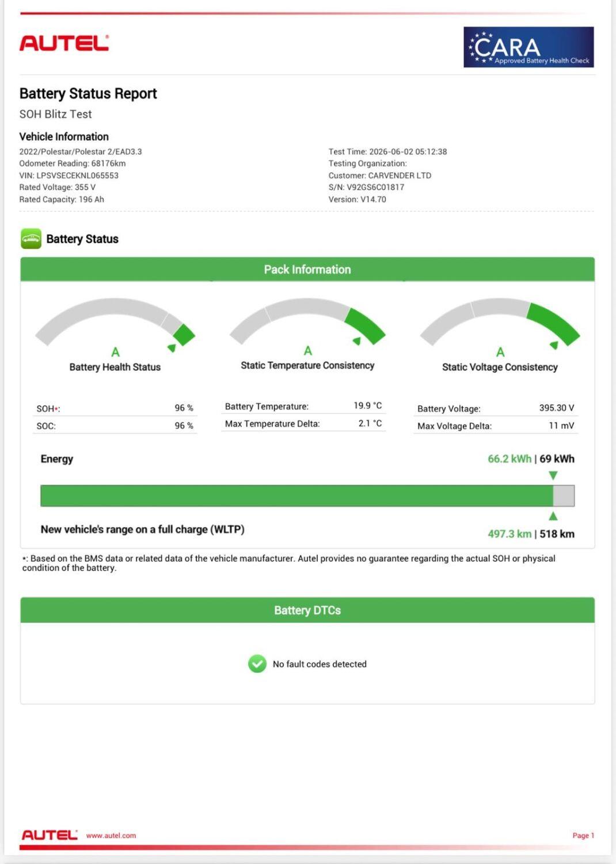Image resolution: width=616 pixels, height=864 pixels.
Task: Click the Autel SOH disclaimer footnote
Action: tap(289, 563)
